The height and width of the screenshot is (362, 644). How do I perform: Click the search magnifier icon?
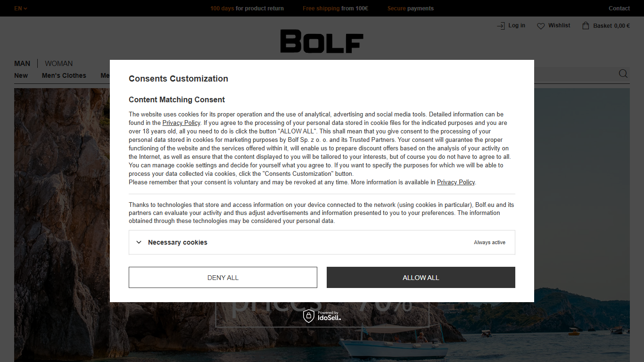[623, 74]
